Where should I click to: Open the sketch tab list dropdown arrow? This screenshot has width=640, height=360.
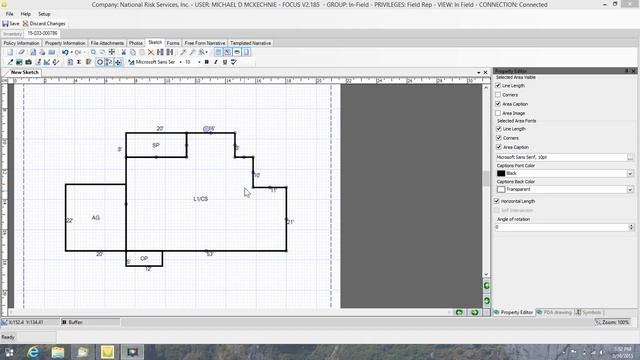click(x=478, y=73)
